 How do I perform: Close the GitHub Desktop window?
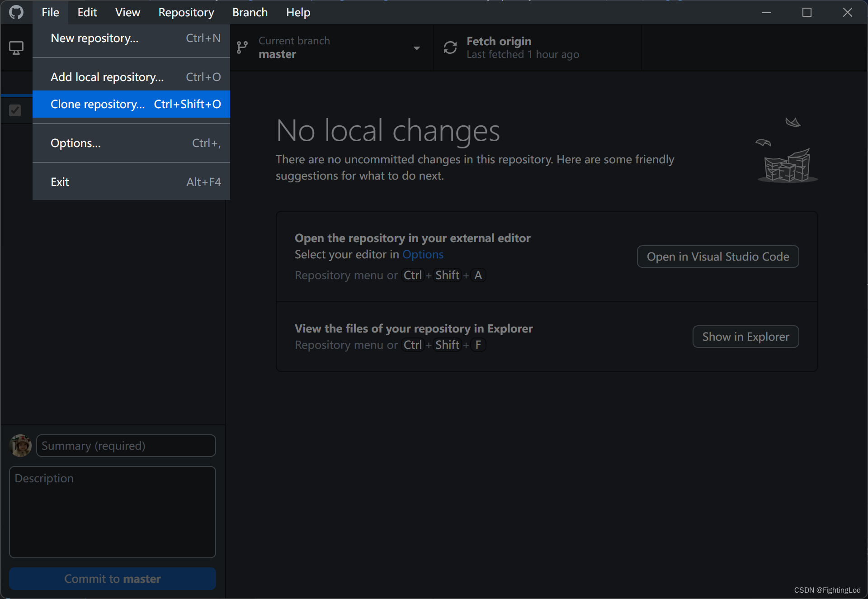click(848, 12)
